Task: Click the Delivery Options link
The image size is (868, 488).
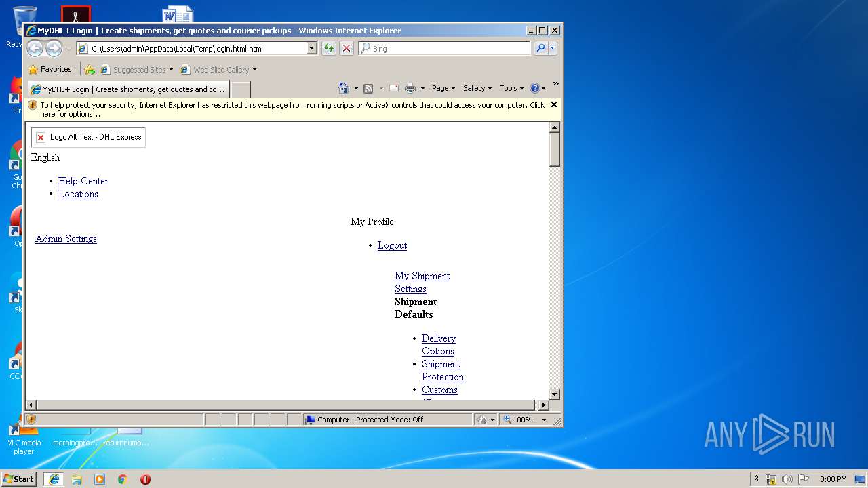Action: 439,344
